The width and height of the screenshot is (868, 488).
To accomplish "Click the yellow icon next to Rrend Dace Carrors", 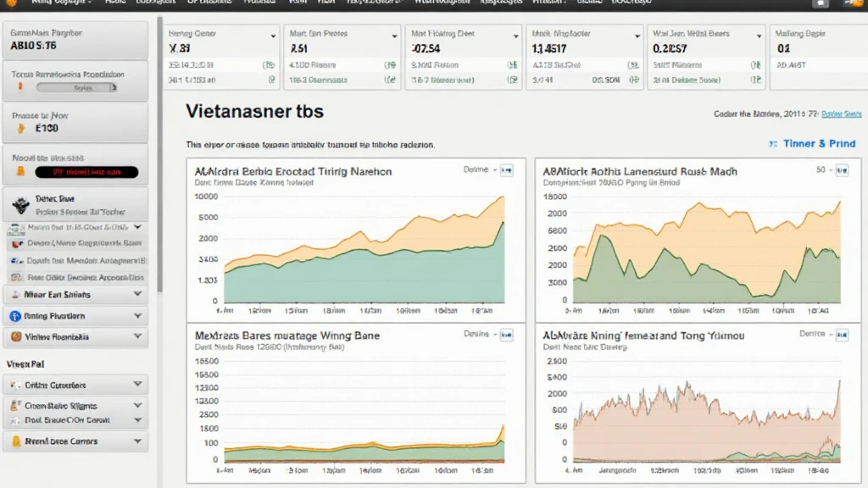I will 15,441.
